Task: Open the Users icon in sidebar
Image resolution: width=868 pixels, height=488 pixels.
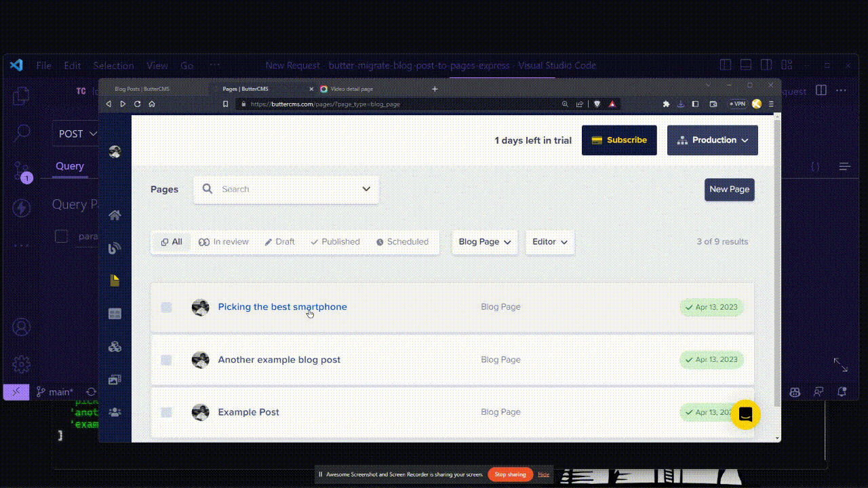Action: 115,412
